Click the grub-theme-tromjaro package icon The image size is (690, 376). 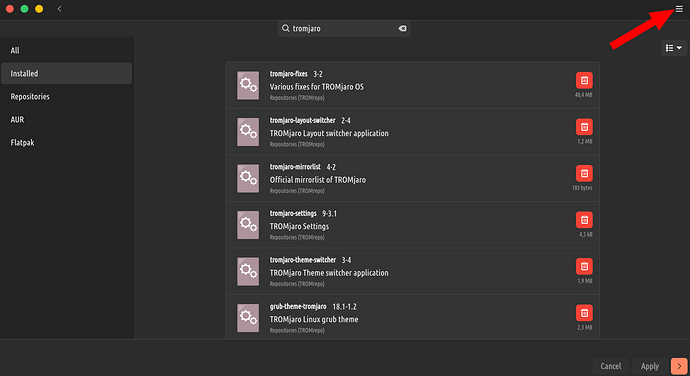[x=248, y=318]
